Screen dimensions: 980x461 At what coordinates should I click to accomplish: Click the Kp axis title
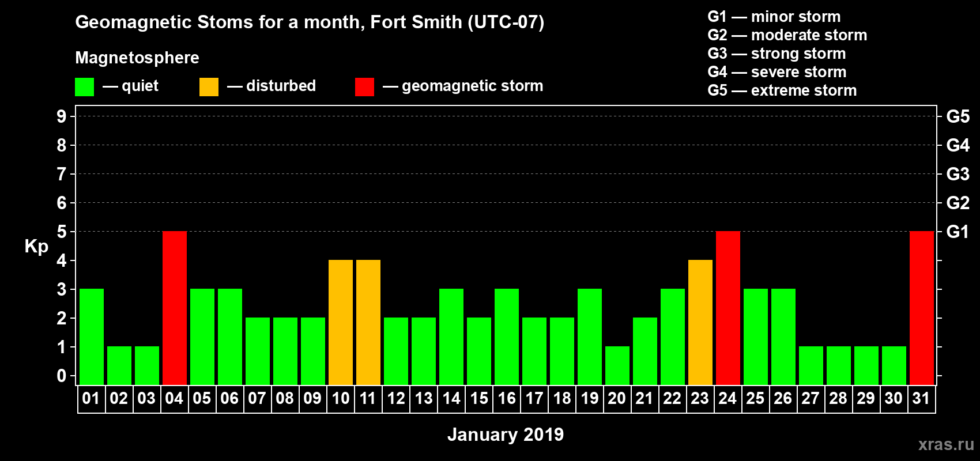[36, 247]
